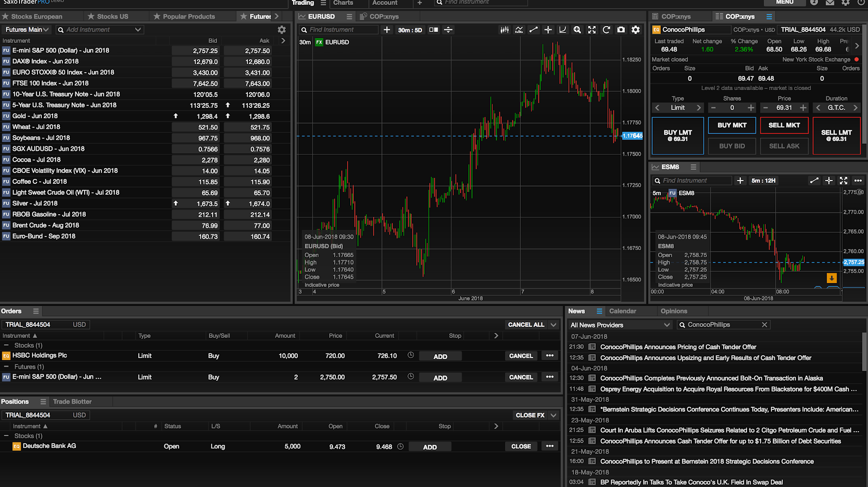Viewport: 868px width, 487px height.
Task: Switch to next duration after G.T.C.
Action: tap(856, 108)
